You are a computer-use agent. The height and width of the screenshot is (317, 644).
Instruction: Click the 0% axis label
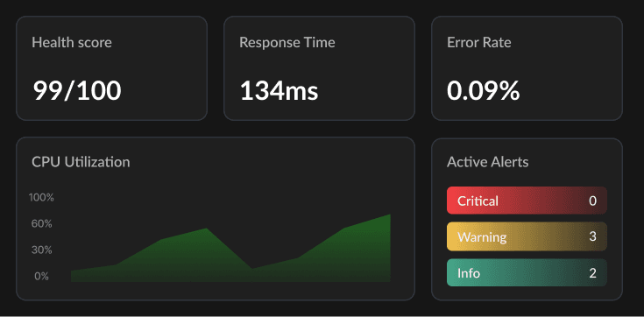click(41, 277)
